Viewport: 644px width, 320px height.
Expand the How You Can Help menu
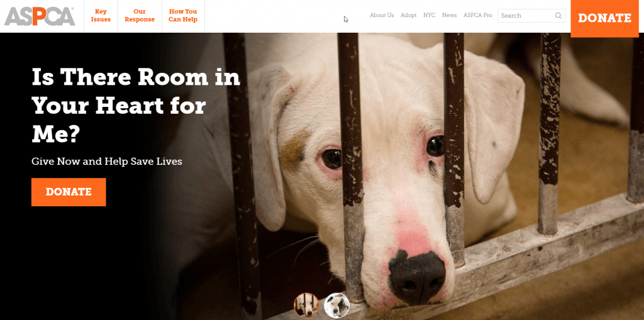[x=183, y=16]
